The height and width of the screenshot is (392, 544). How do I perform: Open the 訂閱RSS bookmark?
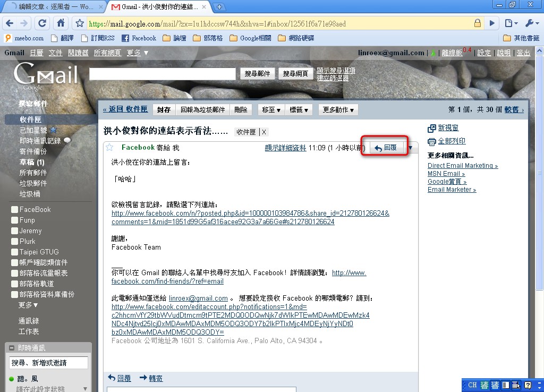click(x=98, y=38)
